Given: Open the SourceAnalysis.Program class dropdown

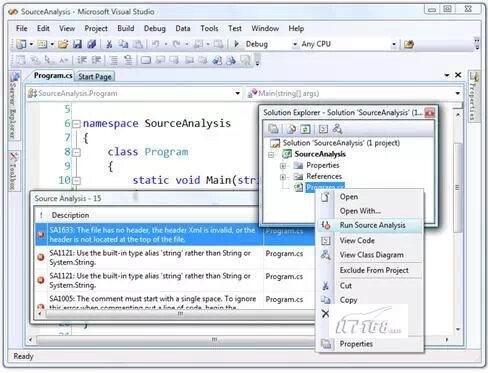Looking at the screenshot, I should point(237,93).
